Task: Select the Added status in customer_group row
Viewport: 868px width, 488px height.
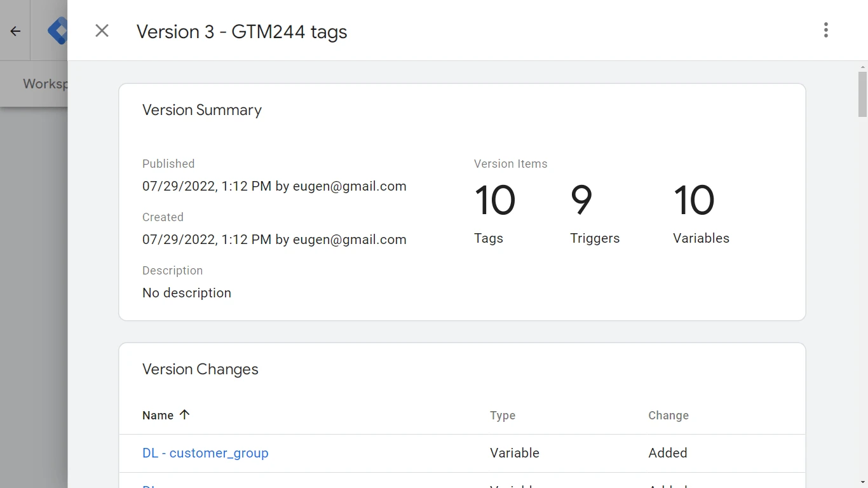Action: click(x=667, y=453)
